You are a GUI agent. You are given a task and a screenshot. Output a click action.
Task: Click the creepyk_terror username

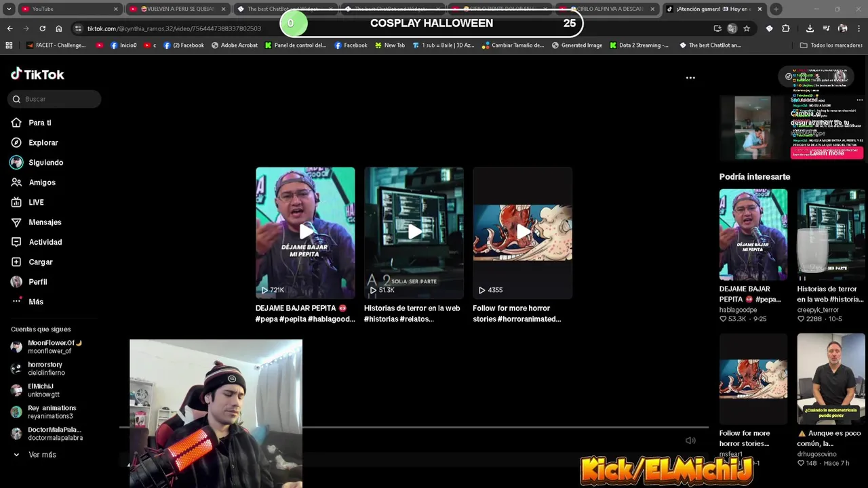pos(818,310)
